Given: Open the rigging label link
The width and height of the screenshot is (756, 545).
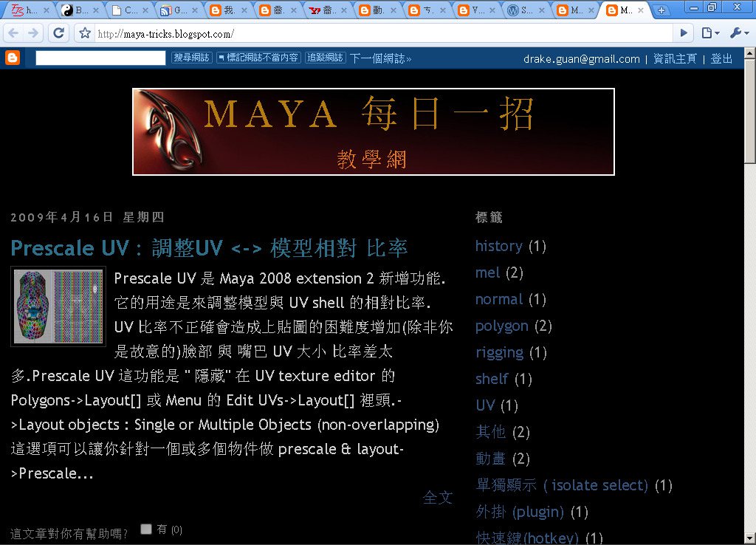Looking at the screenshot, I should pos(500,352).
